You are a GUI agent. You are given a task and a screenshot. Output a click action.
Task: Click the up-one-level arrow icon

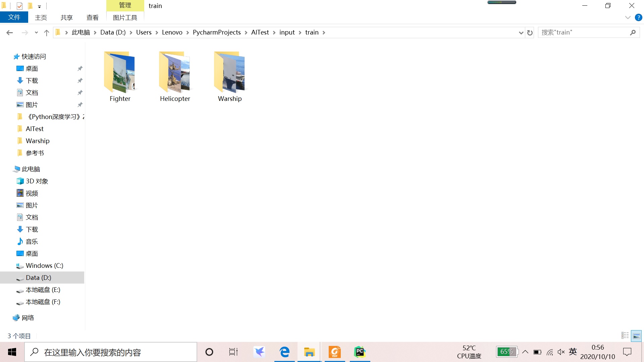(x=47, y=33)
